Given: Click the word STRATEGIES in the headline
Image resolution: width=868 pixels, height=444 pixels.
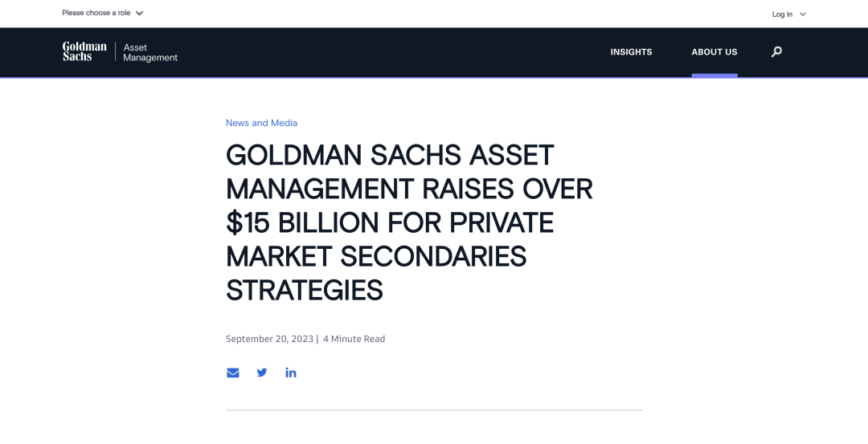Looking at the screenshot, I should [x=305, y=291].
